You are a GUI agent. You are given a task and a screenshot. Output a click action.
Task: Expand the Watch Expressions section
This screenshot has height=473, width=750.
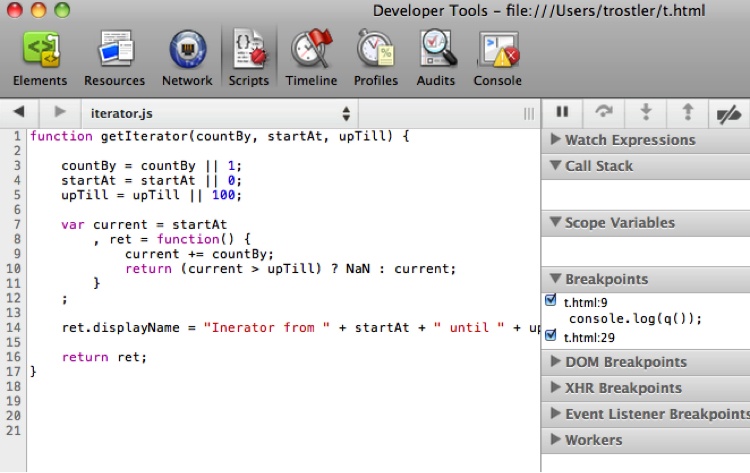pos(646,140)
